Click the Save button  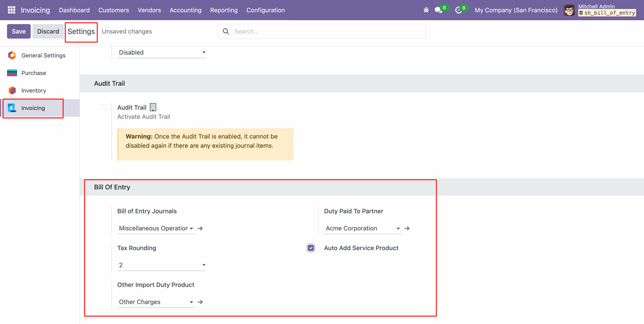tap(19, 31)
